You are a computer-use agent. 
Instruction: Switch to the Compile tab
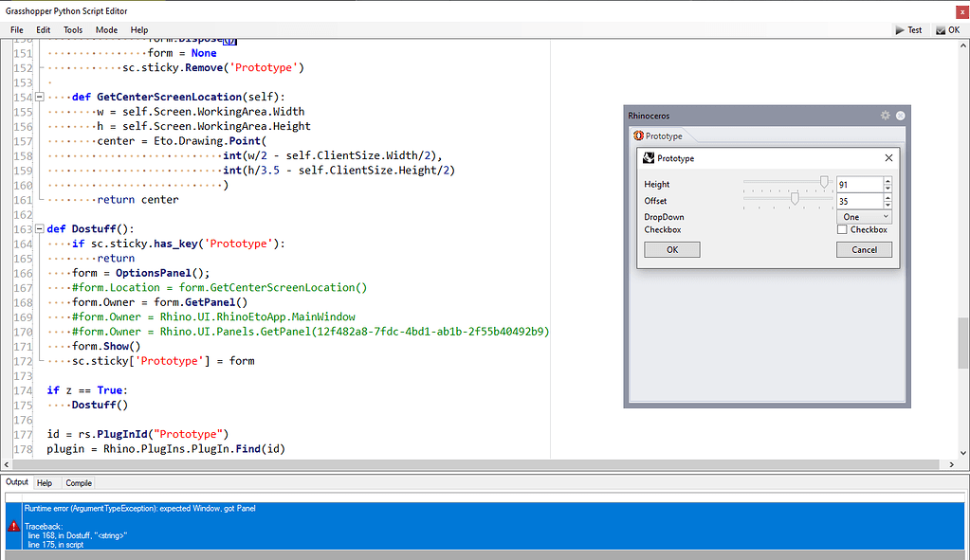pos(78,482)
